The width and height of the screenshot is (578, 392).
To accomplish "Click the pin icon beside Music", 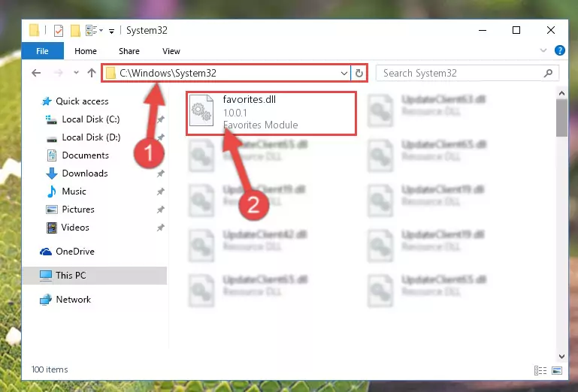I will coord(160,191).
